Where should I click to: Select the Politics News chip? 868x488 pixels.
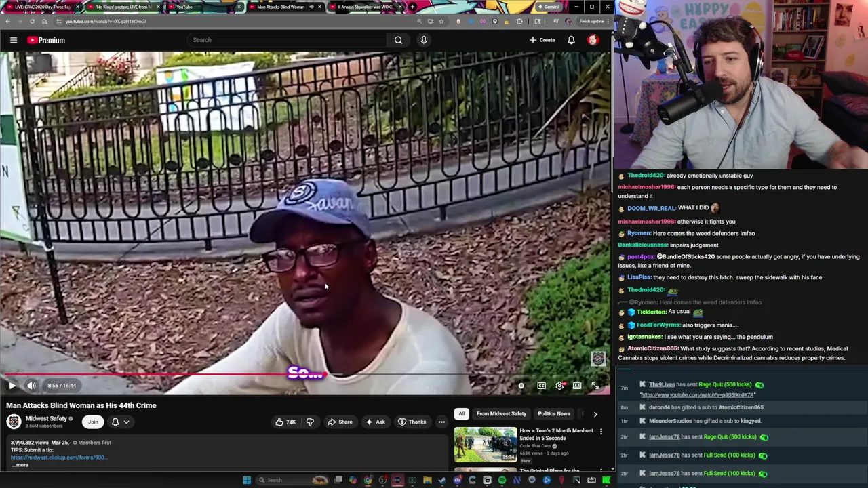[554, 413]
